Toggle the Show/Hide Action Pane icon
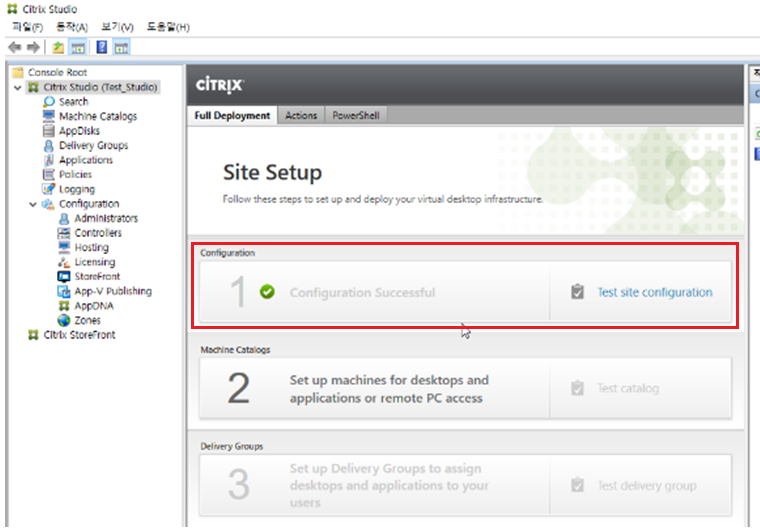 click(121, 48)
